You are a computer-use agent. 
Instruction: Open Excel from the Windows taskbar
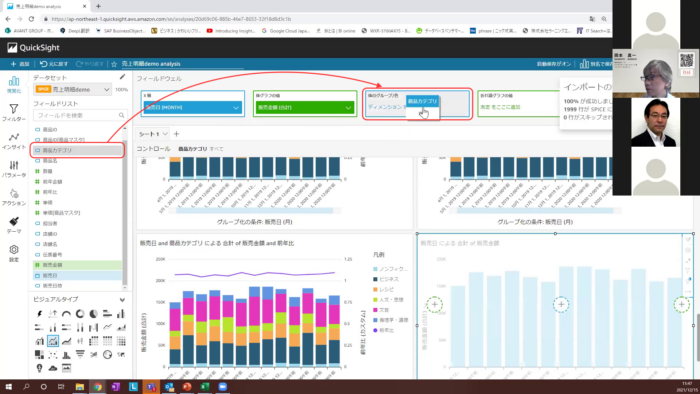coord(205,386)
